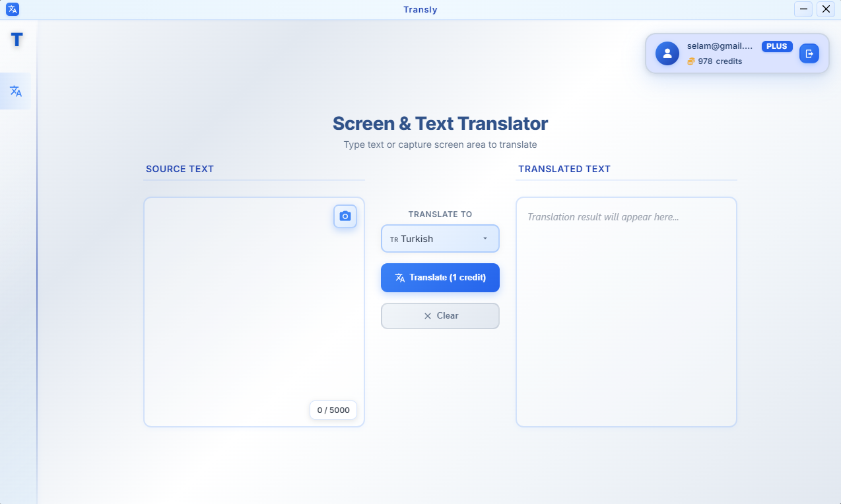Click the screen capture camera icon

(345, 216)
